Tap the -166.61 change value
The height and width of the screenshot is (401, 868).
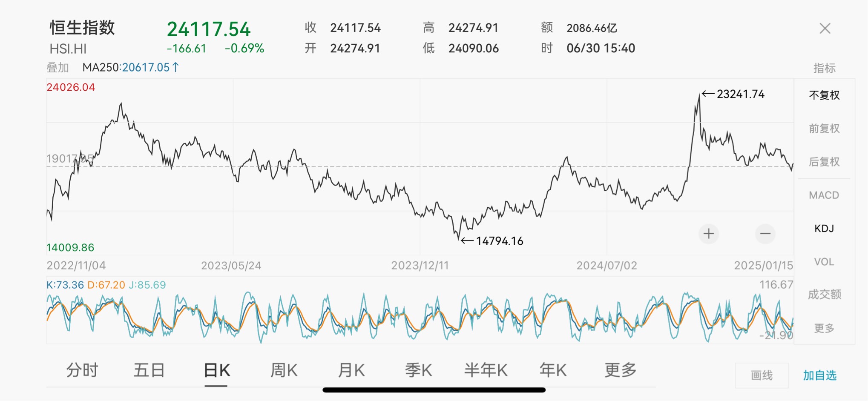(x=187, y=49)
